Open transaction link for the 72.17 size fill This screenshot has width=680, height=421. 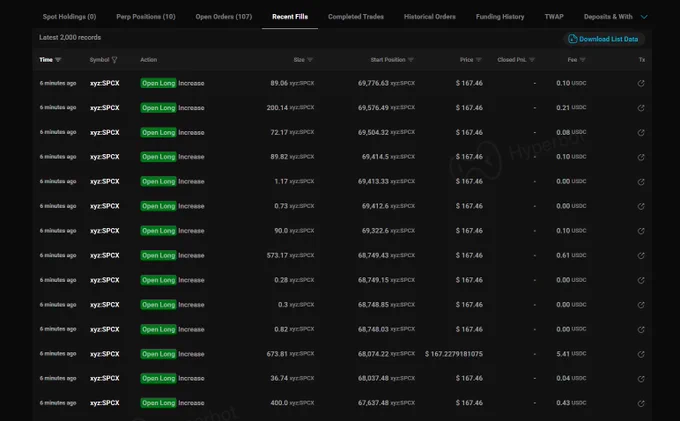[641, 133]
